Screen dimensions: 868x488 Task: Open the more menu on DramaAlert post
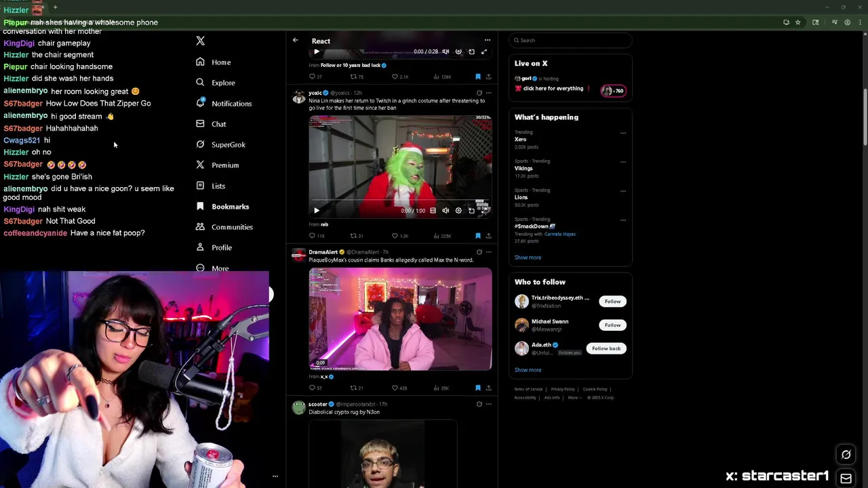(x=488, y=252)
